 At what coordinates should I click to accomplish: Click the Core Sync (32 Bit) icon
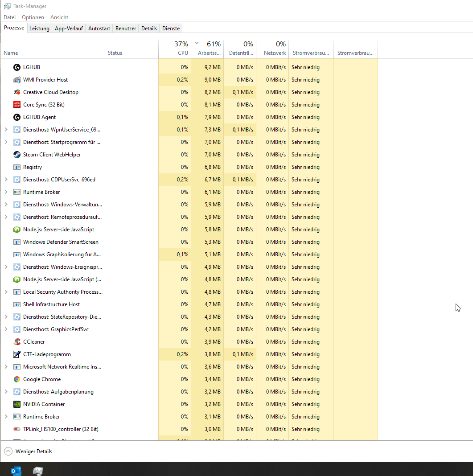[17, 104]
